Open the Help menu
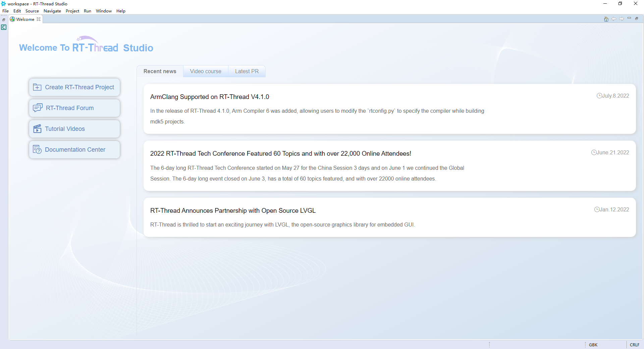Image resolution: width=644 pixels, height=349 pixels. pyautogui.click(x=121, y=11)
